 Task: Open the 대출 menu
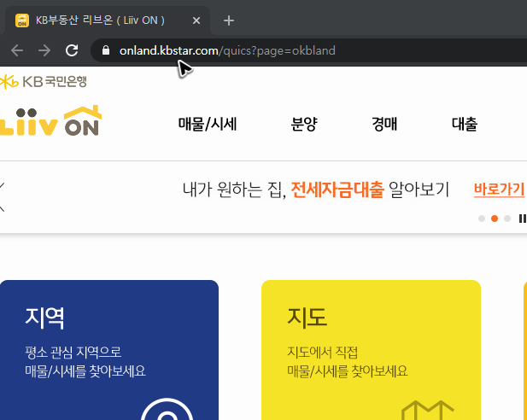click(x=465, y=124)
